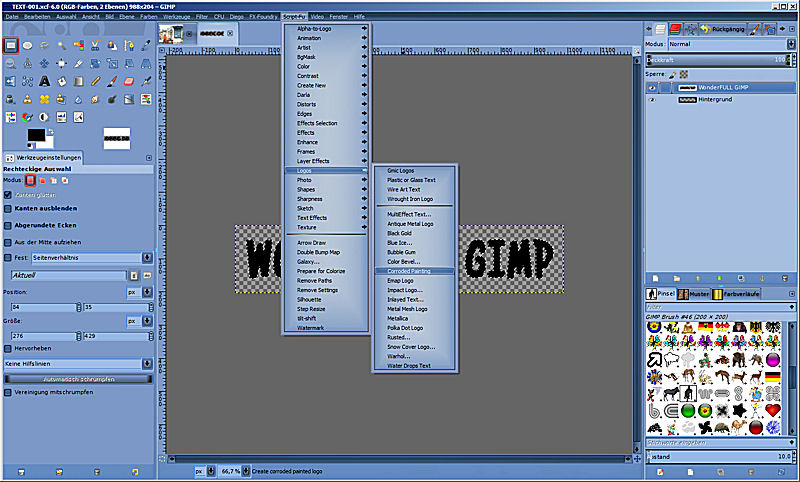Select the Move tool
Image resolution: width=800 pixels, height=482 pixels.
(44, 64)
